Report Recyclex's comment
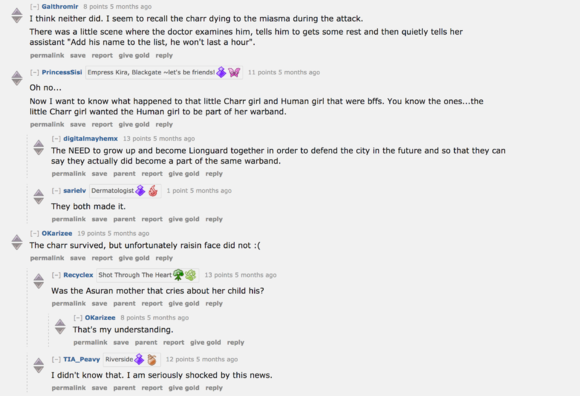Image resolution: width=580 pixels, height=396 pixels. (x=152, y=304)
